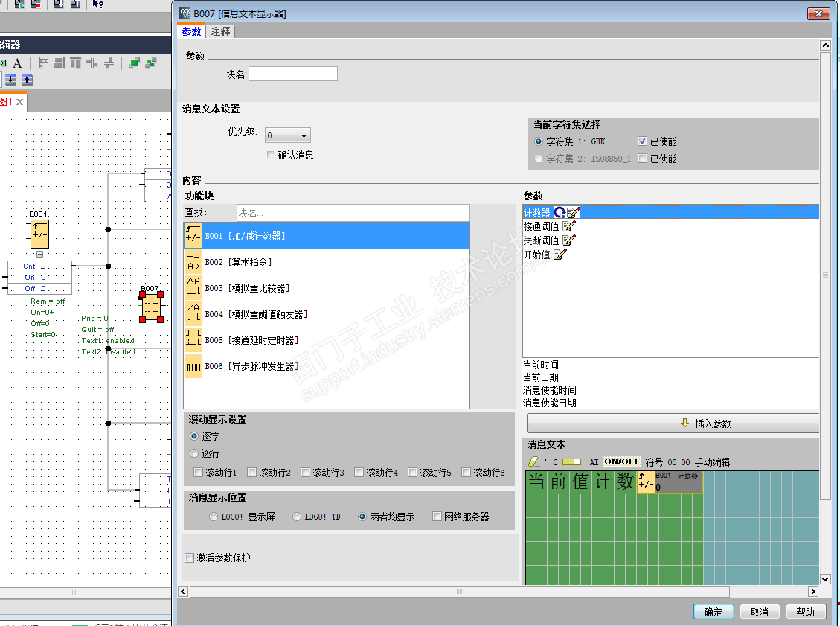The height and width of the screenshot is (626, 840).
Task: Check 网络服务器 checkbox
Action: pos(437,516)
